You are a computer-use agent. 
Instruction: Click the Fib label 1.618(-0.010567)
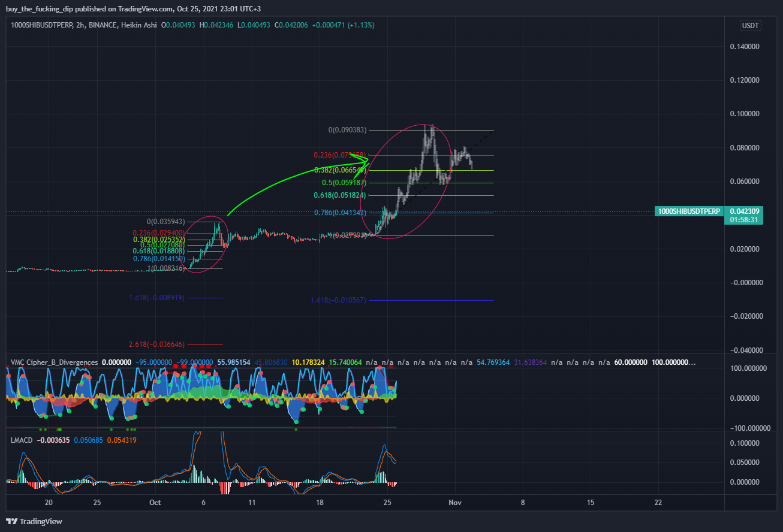(x=338, y=300)
